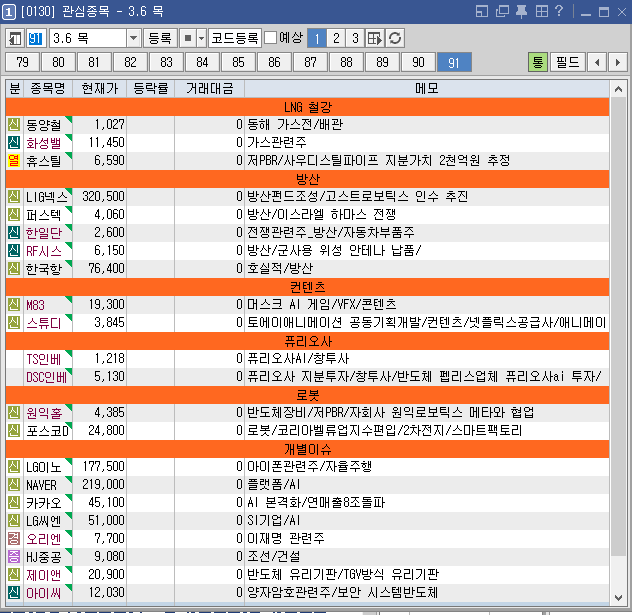This screenshot has height=615, width=632.
Task: Click the scrollbar up arrow
Action: (618, 89)
